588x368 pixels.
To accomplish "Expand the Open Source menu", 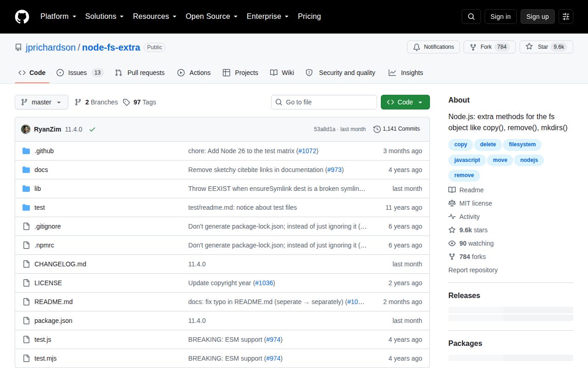I will 212,17.
